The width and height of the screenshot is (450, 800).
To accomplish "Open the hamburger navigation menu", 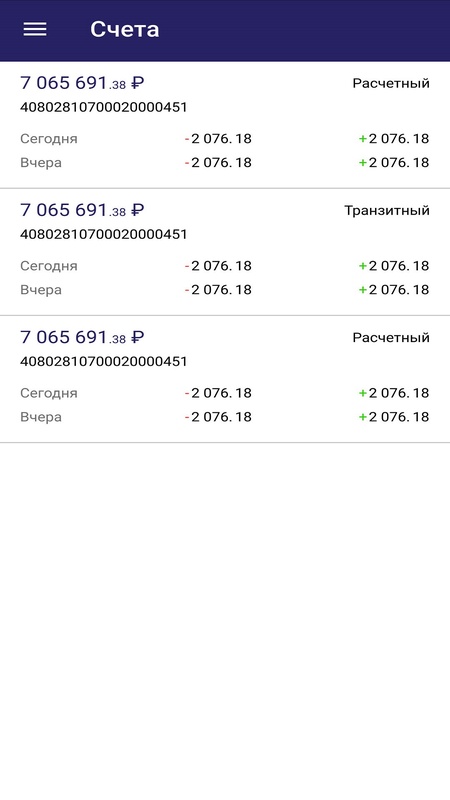I will tap(35, 29).
